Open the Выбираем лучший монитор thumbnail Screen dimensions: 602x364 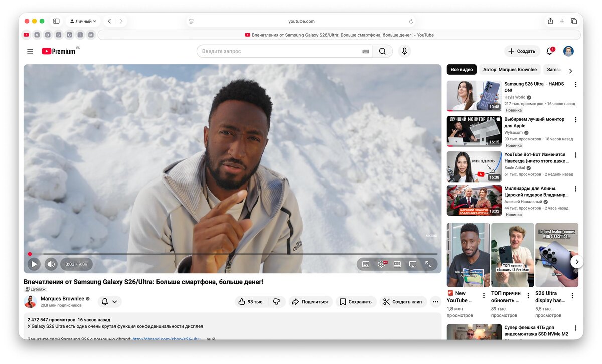[x=474, y=131]
